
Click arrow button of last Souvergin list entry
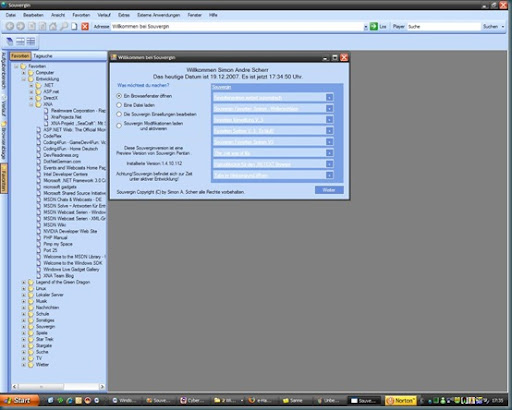[329, 175]
